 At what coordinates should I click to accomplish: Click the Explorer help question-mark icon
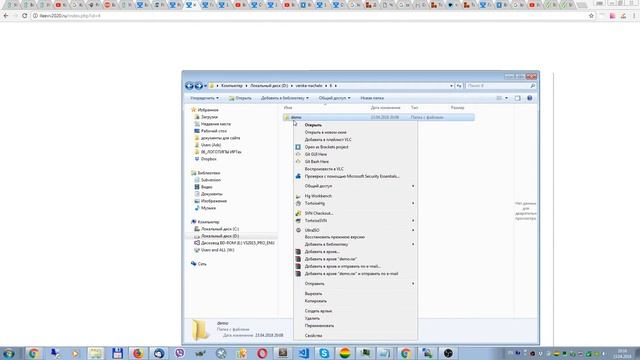pos(529,98)
